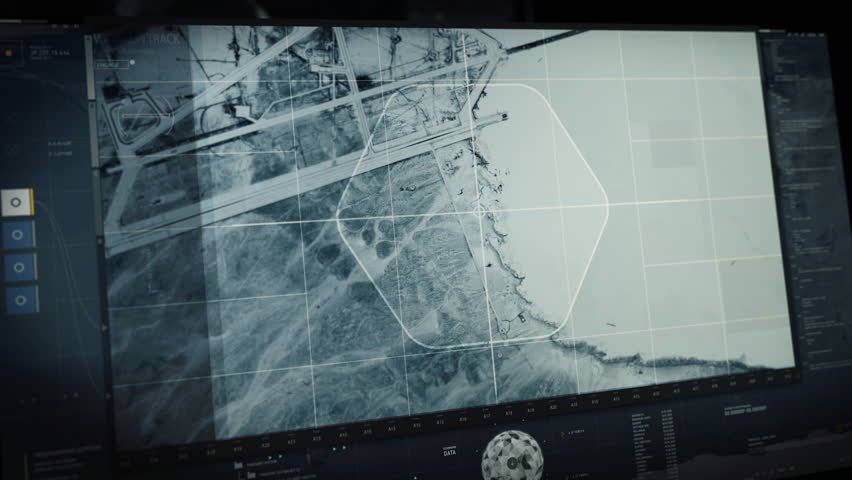This screenshot has width=852, height=480.
Task: Select the highlighted white square button in left panel
Action: 17,202
